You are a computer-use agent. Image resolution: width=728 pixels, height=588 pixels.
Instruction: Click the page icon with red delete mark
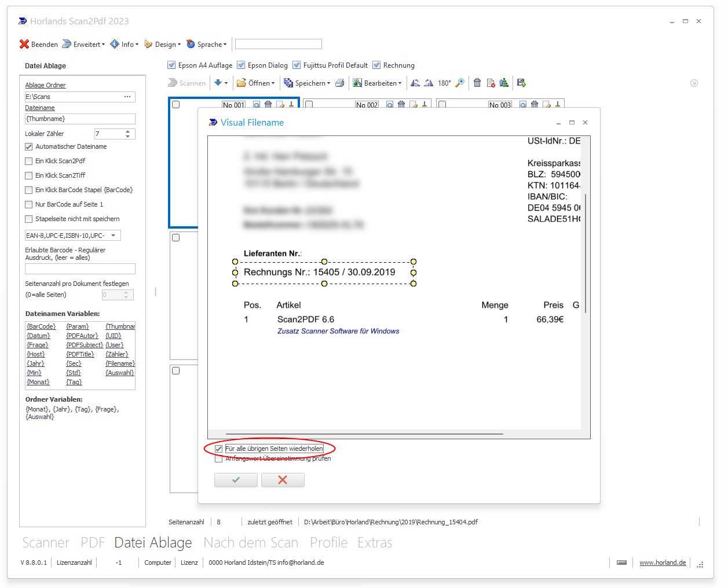coord(491,83)
